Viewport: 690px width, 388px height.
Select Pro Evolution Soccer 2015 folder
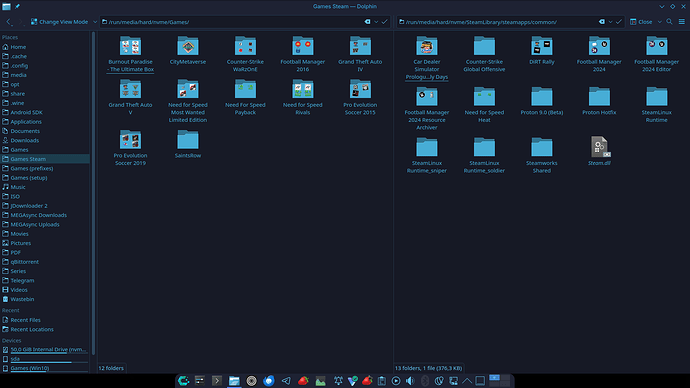tap(360, 97)
